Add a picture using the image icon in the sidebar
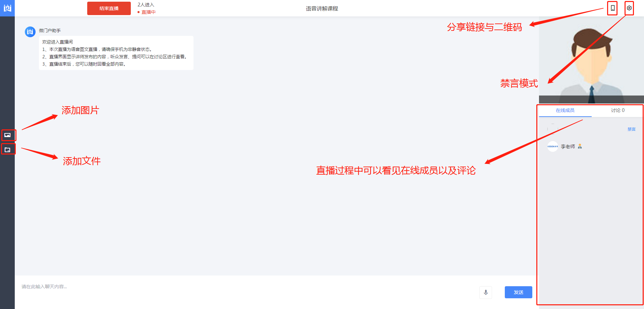This screenshot has height=309, width=644. (7, 135)
